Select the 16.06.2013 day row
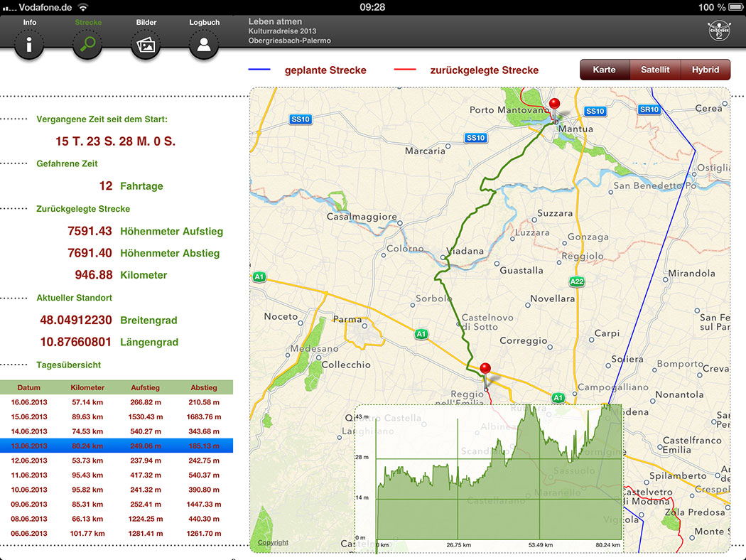This screenshot has width=746, height=560. pos(117,402)
